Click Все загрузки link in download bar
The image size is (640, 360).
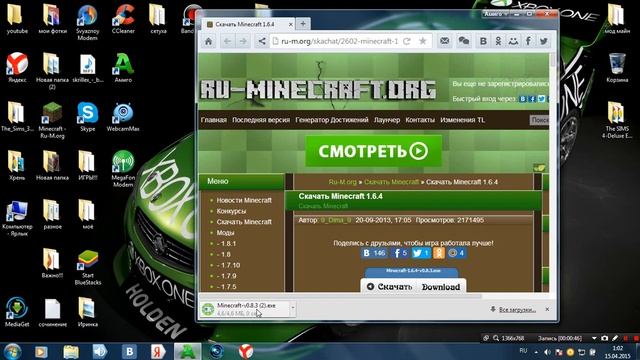[x=517, y=310]
